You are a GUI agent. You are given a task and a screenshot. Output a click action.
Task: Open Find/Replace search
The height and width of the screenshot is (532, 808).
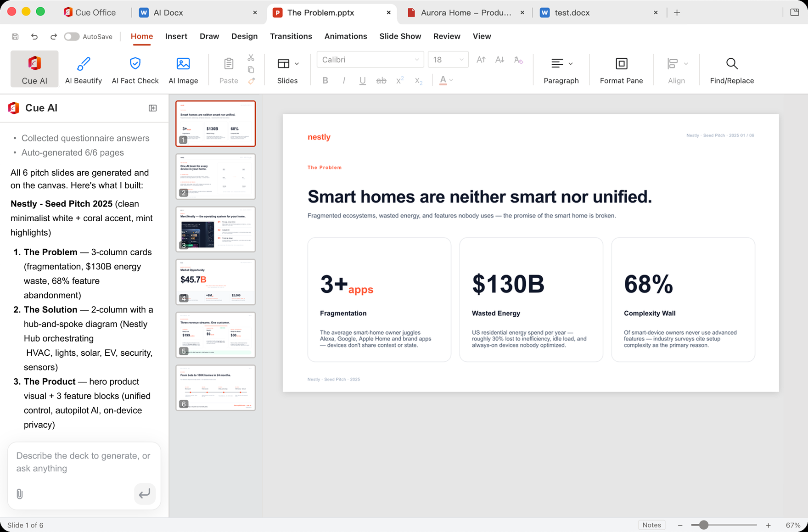732,69
